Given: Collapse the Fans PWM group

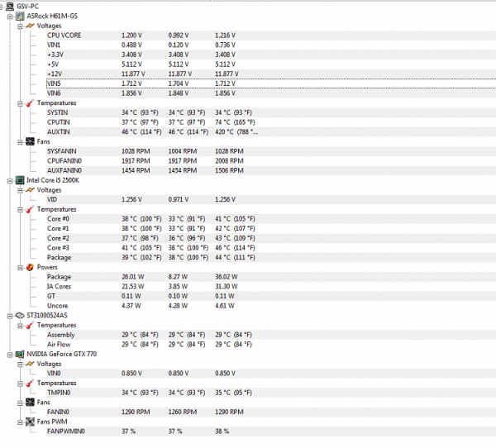Looking at the screenshot, I should [20, 422].
